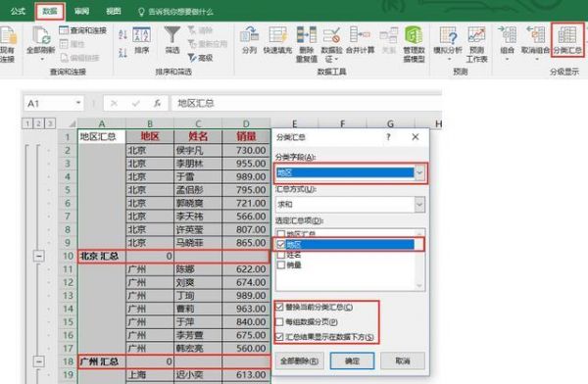Click the 取消组合 ungroup icon

(x=535, y=36)
